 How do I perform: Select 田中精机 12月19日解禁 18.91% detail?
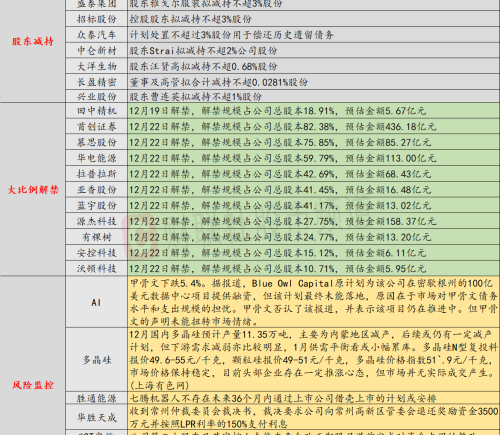click(x=278, y=111)
